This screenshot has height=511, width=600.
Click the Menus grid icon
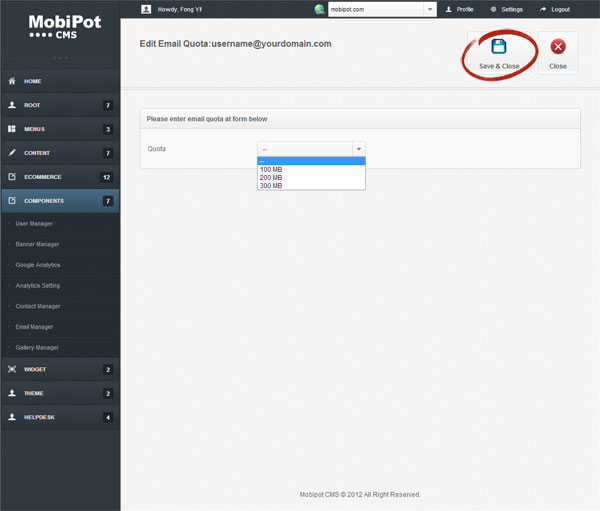click(12, 129)
